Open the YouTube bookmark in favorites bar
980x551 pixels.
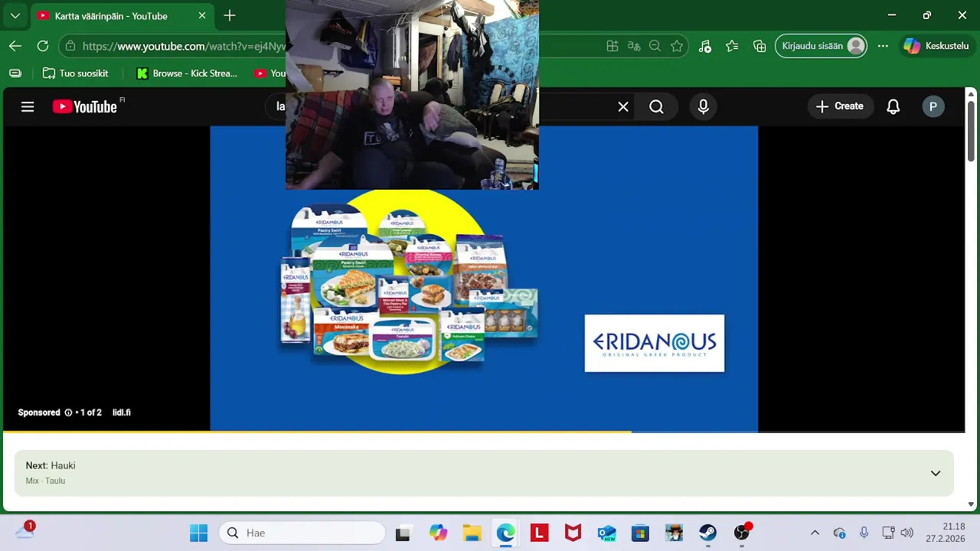point(269,73)
